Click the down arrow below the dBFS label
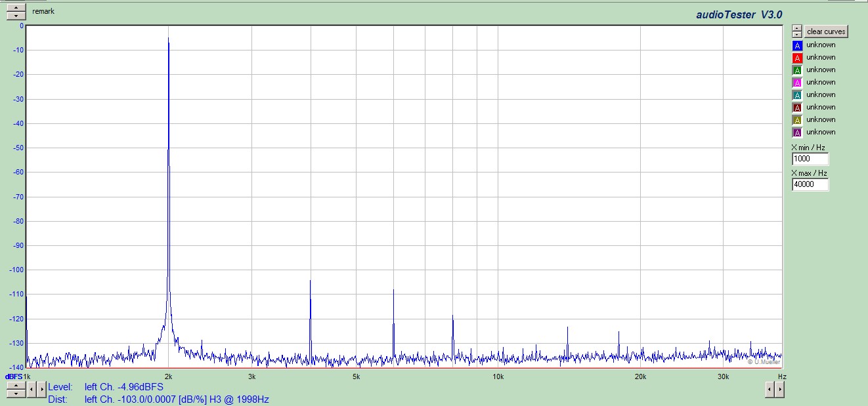868x406 pixels. [16, 393]
